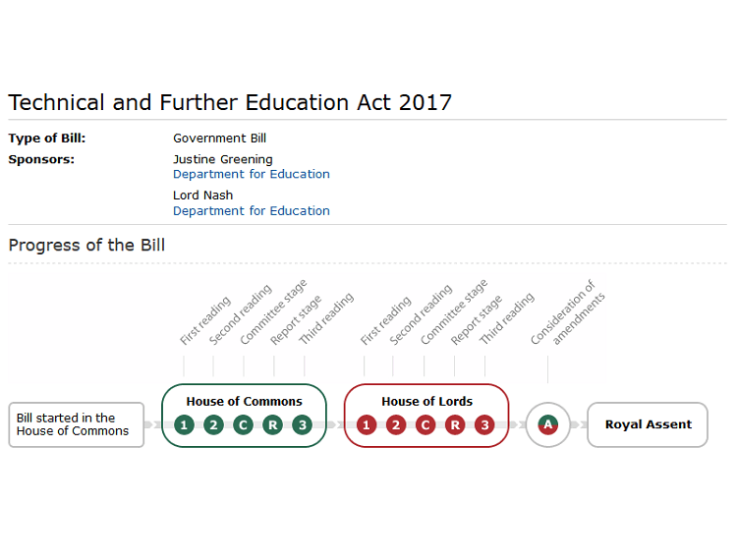Click the Consideration of amendments label
This screenshot has width=737, height=560.
click(568, 315)
